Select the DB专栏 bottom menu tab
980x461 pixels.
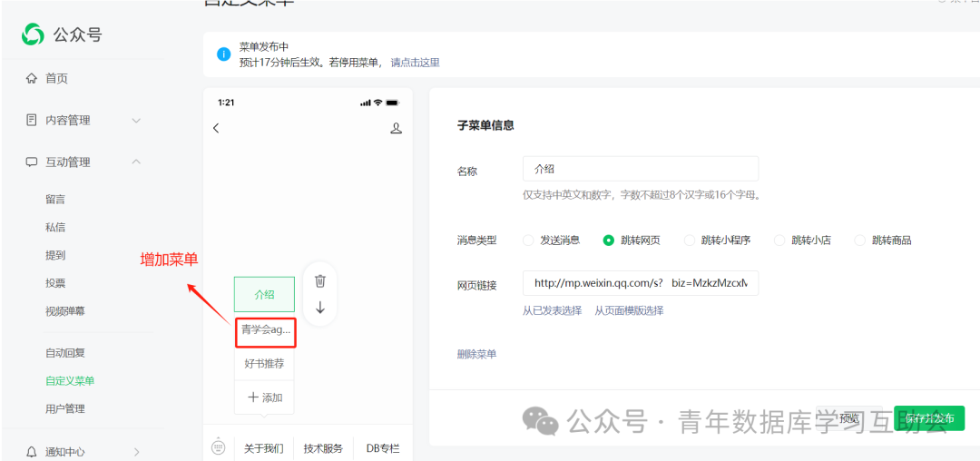click(x=383, y=448)
